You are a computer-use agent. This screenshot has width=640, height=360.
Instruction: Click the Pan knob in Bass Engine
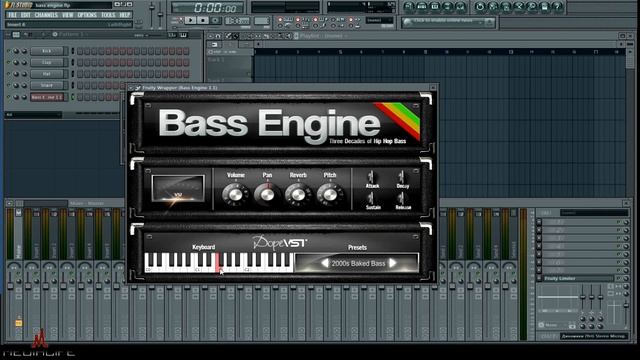267,195
